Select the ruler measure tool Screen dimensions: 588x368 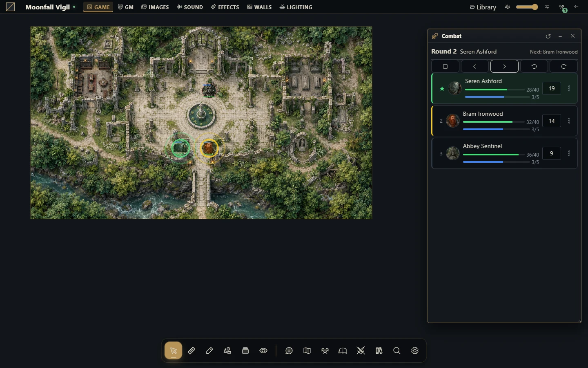click(x=192, y=351)
